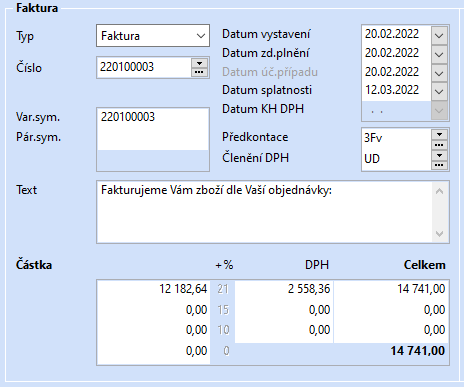
Task: Click the disabled Datum KH DPH arrow
Action: pos(439,110)
